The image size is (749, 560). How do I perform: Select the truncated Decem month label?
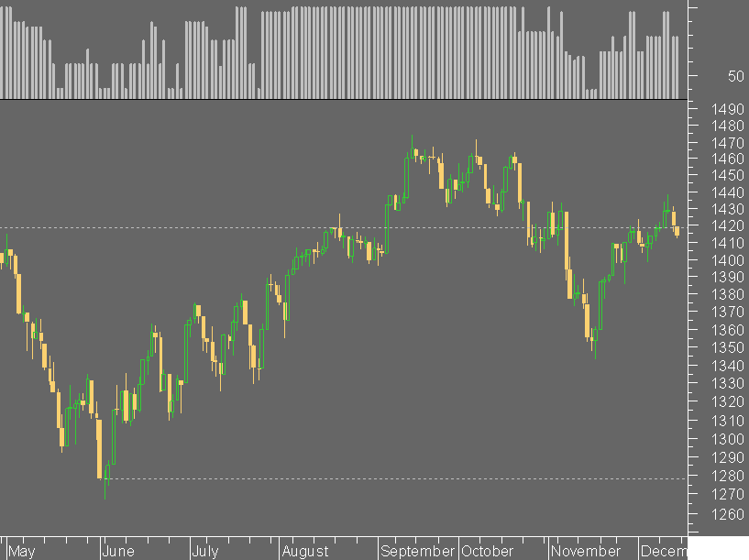pyautogui.click(x=664, y=552)
